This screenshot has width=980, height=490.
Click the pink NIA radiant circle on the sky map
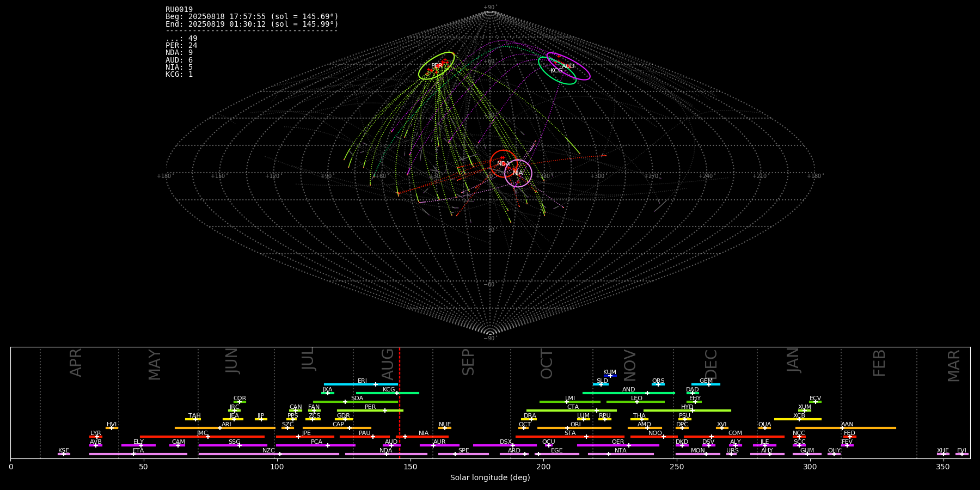click(x=518, y=173)
